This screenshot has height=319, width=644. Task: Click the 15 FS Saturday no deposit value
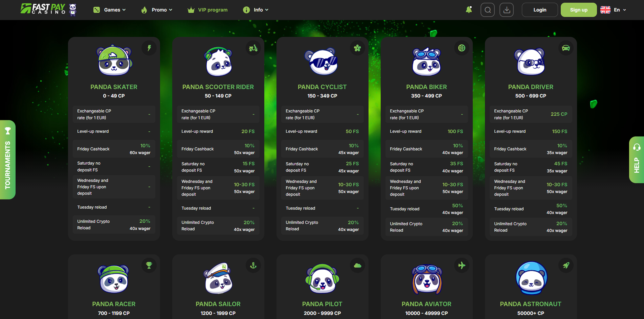249,164
